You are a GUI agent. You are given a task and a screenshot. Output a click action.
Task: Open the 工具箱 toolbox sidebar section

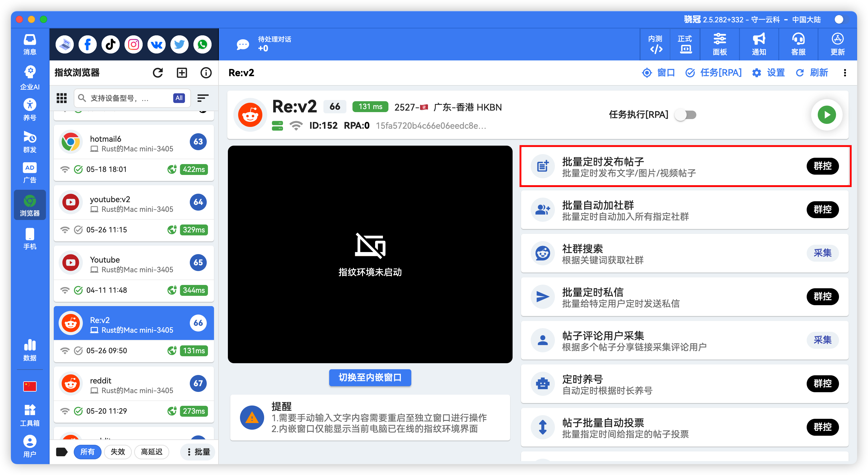pyautogui.click(x=30, y=415)
